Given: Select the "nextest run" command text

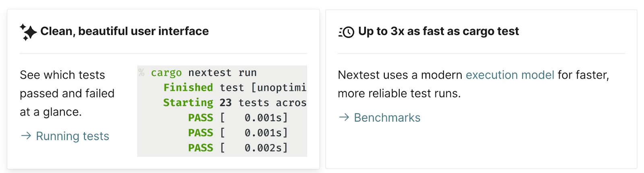Looking at the screenshot, I should pos(222,73).
